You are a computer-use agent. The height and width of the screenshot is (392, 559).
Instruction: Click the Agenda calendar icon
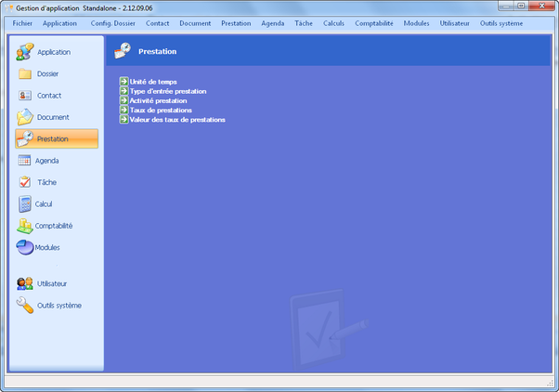tap(25, 161)
